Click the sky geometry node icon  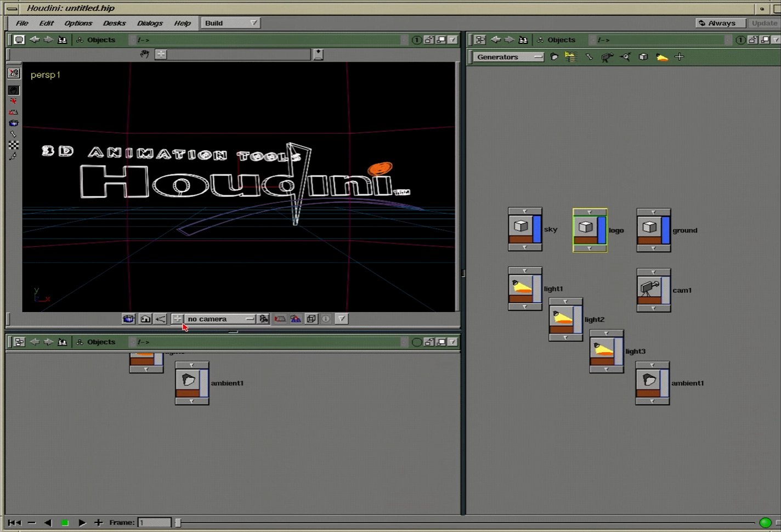[x=521, y=227]
